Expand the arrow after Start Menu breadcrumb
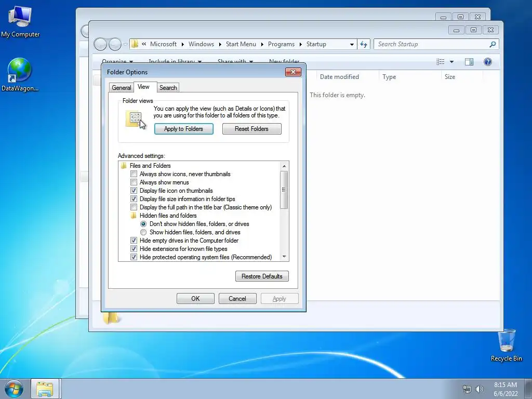 262,45
